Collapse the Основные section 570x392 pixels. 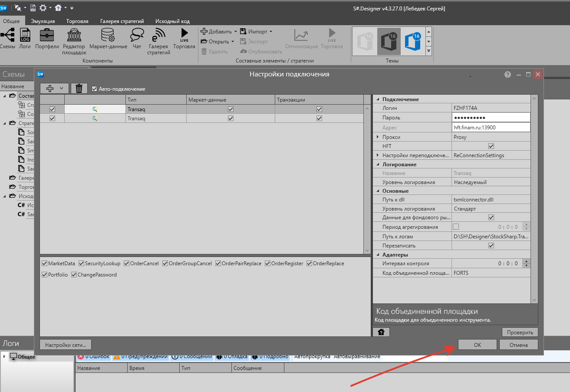(x=377, y=191)
